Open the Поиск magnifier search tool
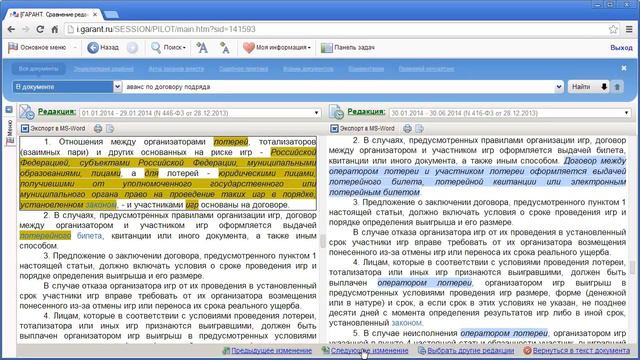Viewport: 640px width, 360px height. (x=156, y=48)
